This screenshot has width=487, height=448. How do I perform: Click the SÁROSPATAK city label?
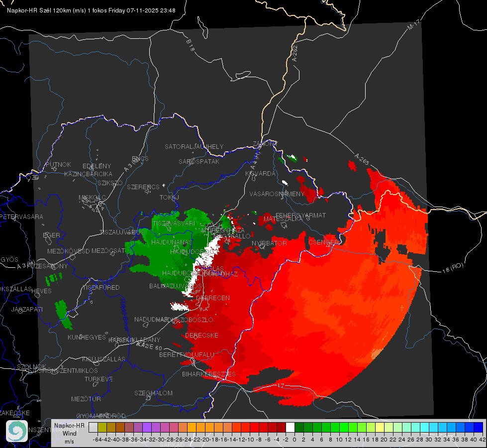point(199,161)
